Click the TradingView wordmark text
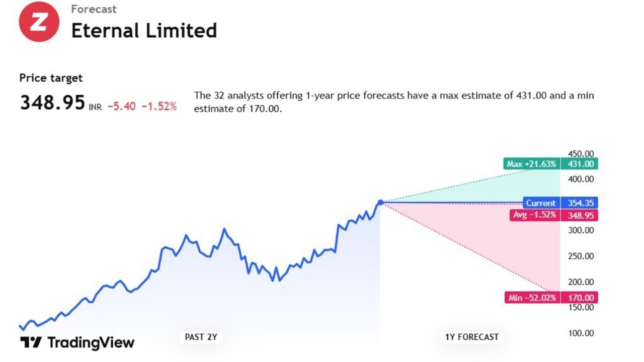644x362 pixels. pyautogui.click(x=91, y=343)
